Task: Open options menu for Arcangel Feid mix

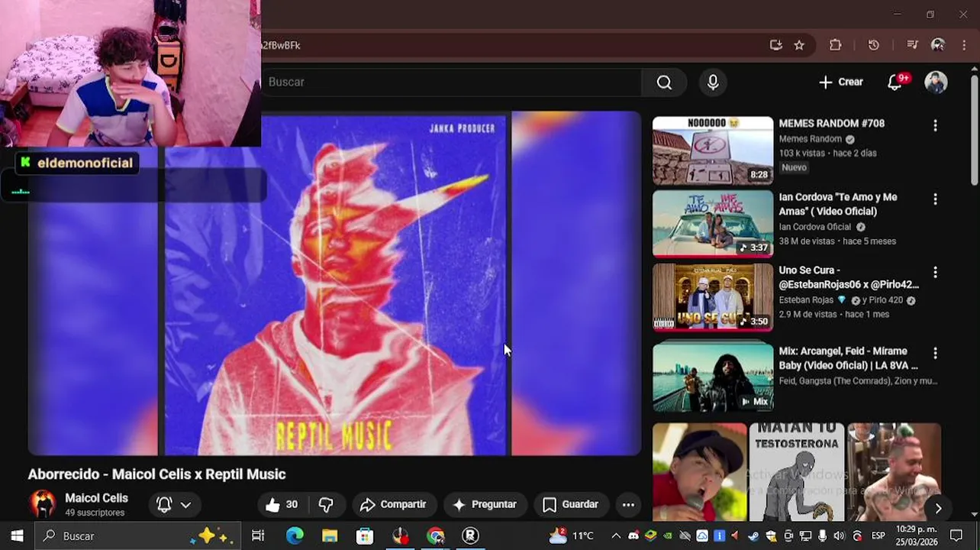Action: pos(935,353)
